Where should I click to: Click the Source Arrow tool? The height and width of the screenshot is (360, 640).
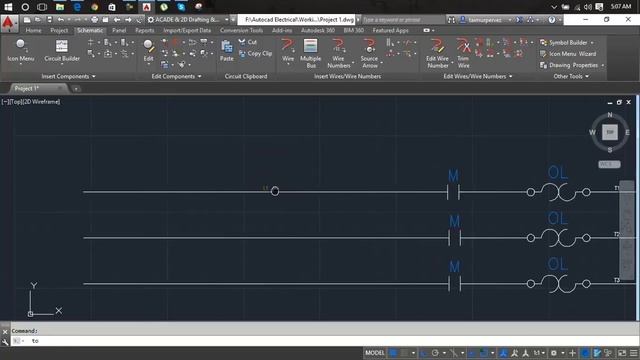370,53
